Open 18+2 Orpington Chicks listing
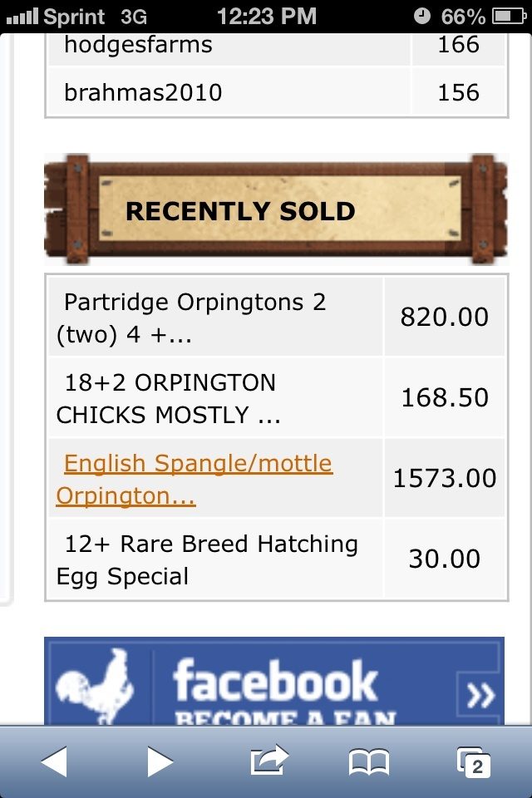Viewport: 532px width, 798px height. 170,398
